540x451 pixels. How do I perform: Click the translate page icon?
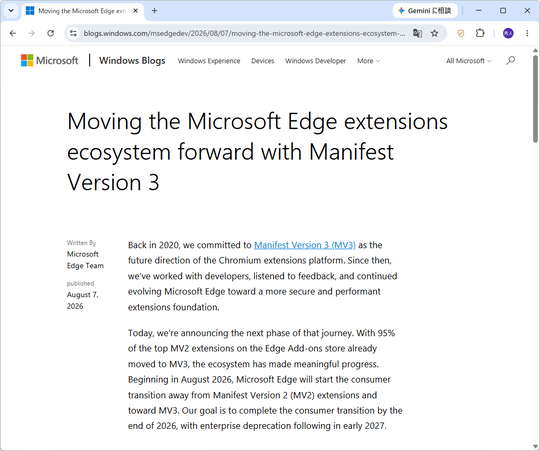[x=417, y=33]
